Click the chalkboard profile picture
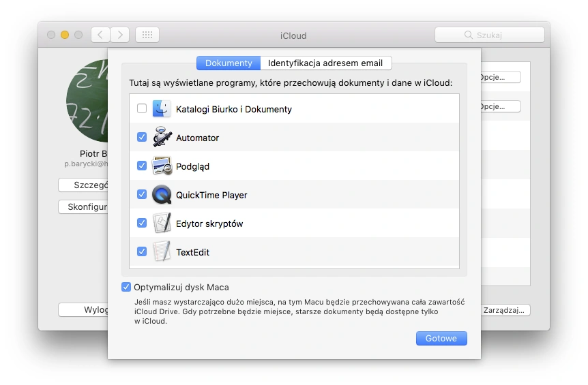588x385 pixels. click(87, 101)
